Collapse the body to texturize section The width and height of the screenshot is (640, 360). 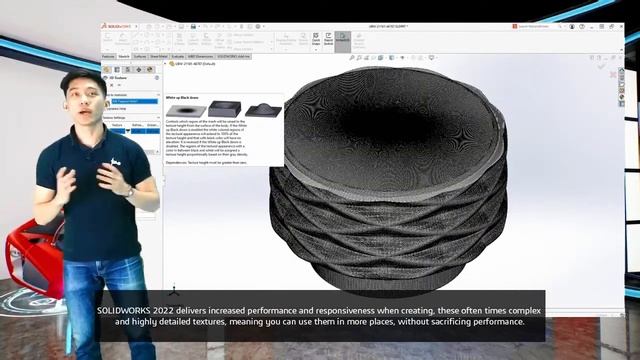click(158, 95)
